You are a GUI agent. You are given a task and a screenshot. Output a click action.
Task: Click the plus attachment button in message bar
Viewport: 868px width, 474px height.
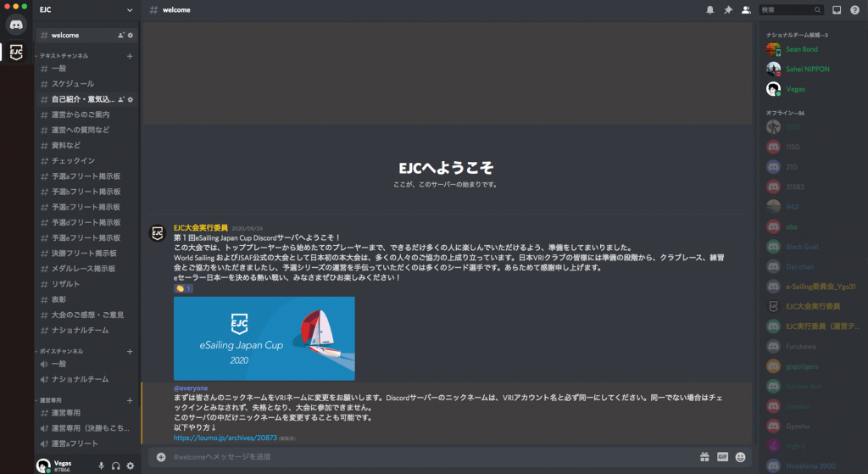pyautogui.click(x=161, y=457)
